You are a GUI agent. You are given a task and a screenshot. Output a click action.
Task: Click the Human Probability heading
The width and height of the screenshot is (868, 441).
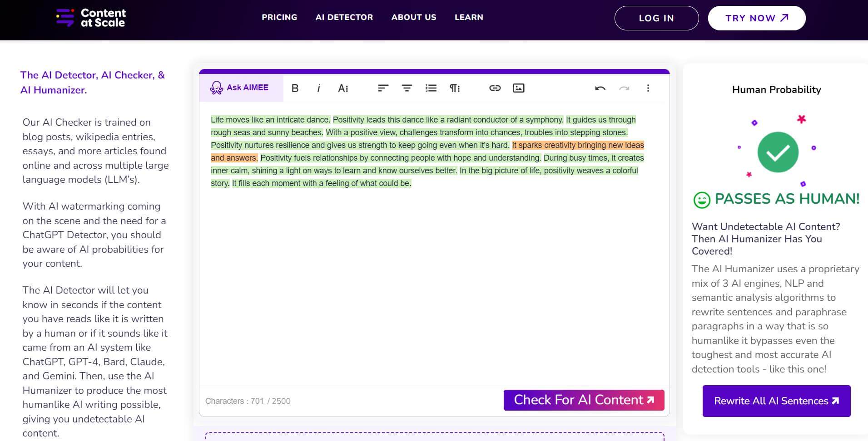coord(776,89)
